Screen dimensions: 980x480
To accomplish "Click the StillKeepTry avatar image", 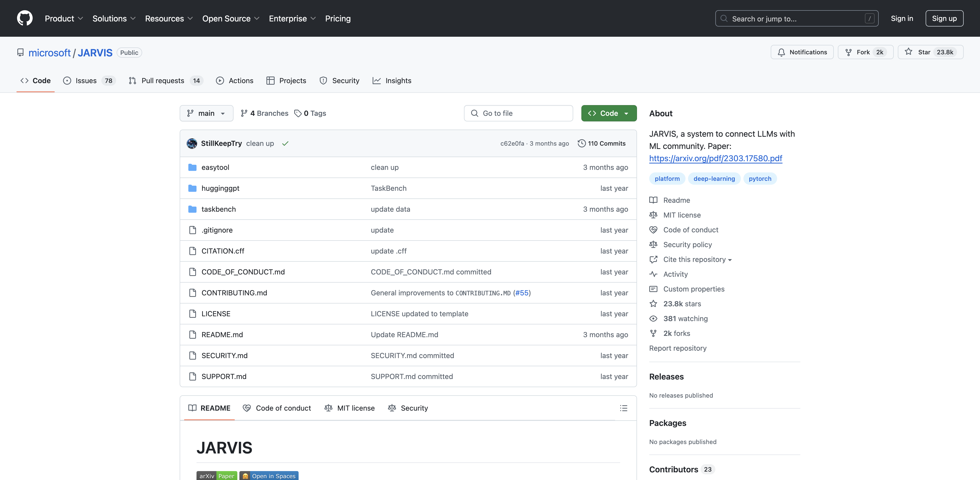I will [x=192, y=143].
